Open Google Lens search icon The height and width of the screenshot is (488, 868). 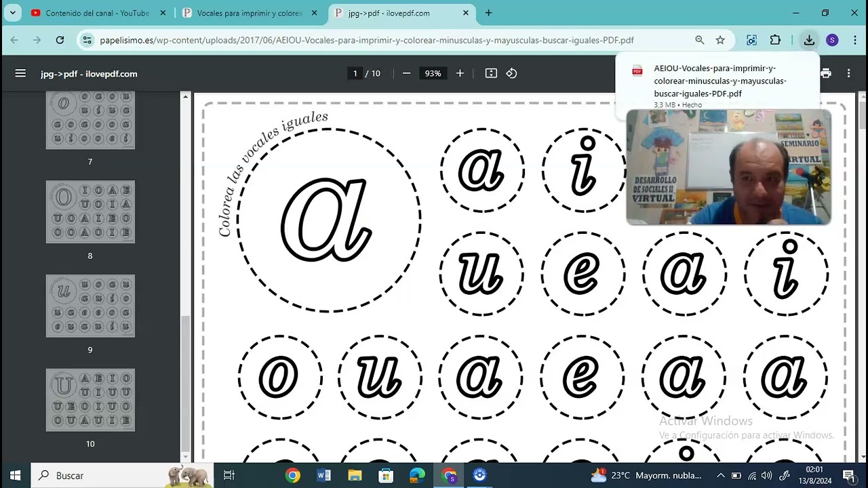(751, 40)
